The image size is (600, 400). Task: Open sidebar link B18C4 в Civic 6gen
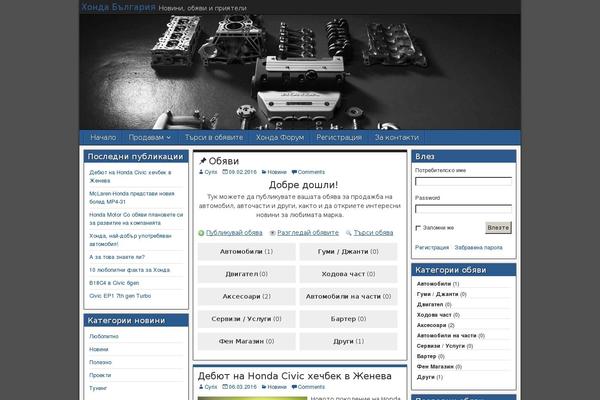(x=114, y=283)
